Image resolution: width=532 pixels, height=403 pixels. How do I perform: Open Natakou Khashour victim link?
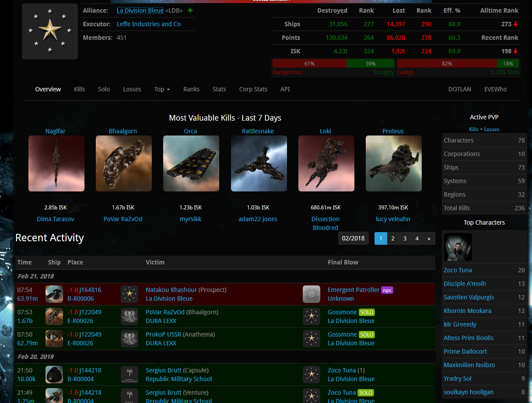[x=171, y=290]
